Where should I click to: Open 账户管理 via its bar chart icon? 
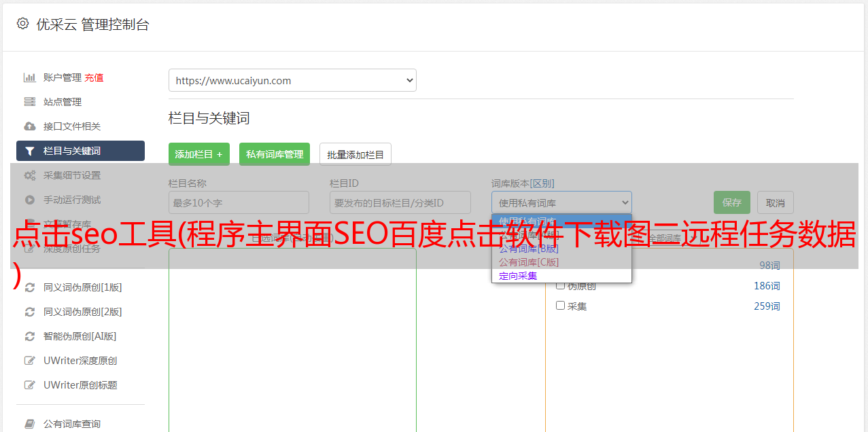pos(29,77)
